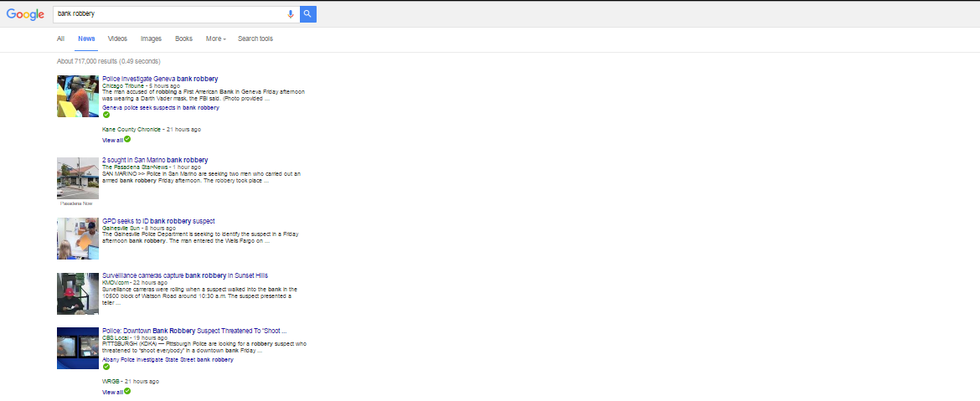The width and height of the screenshot is (980, 401).
Task: Open '2 sought in San Marino bank robbery' link
Action: [x=155, y=159]
